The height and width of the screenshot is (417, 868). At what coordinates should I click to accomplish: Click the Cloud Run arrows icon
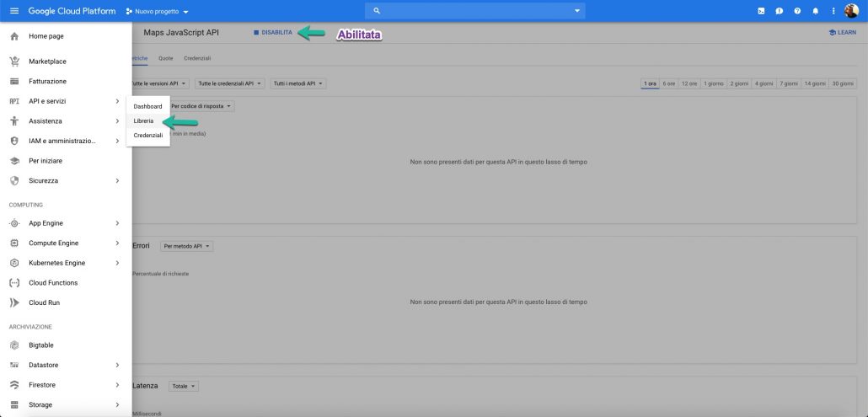pyautogui.click(x=14, y=303)
